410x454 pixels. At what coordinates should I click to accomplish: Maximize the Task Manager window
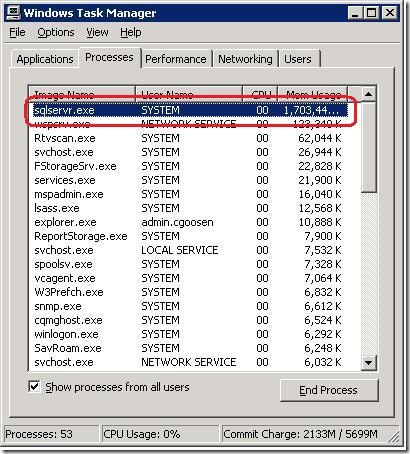pos(371,13)
